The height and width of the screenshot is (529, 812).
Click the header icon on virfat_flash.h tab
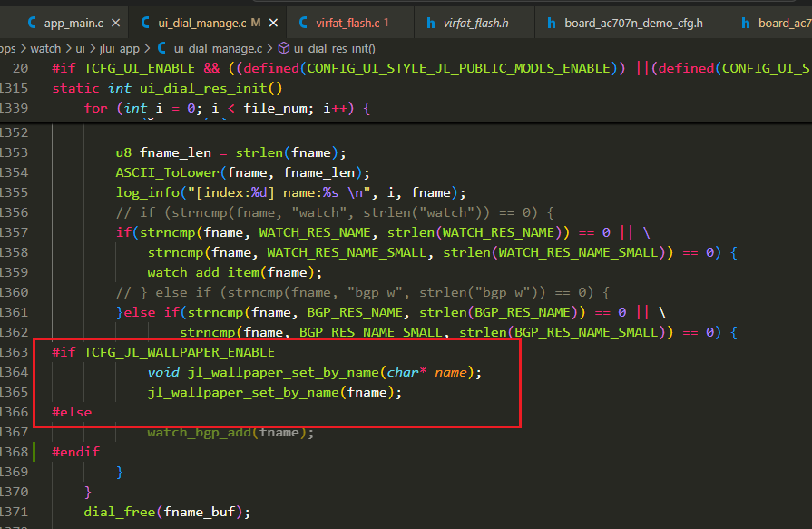point(430,24)
